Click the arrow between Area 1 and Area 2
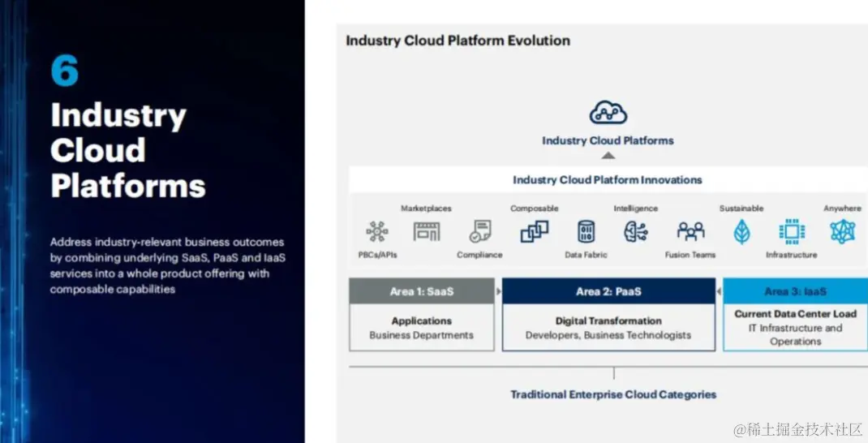The width and height of the screenshot is (868, 443). click(x=499, y=291)
